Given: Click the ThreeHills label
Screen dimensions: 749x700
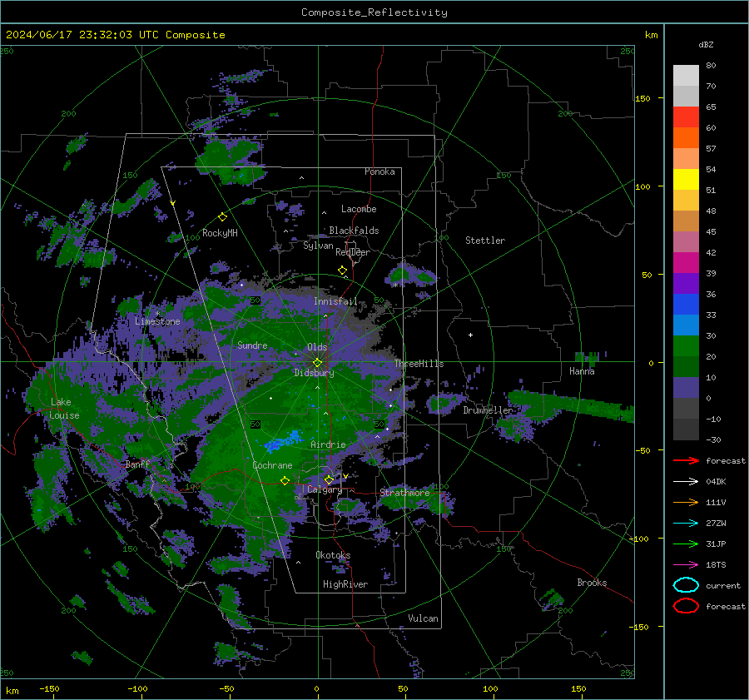Looking at the screenshot, I should click(x=419, y=364).
